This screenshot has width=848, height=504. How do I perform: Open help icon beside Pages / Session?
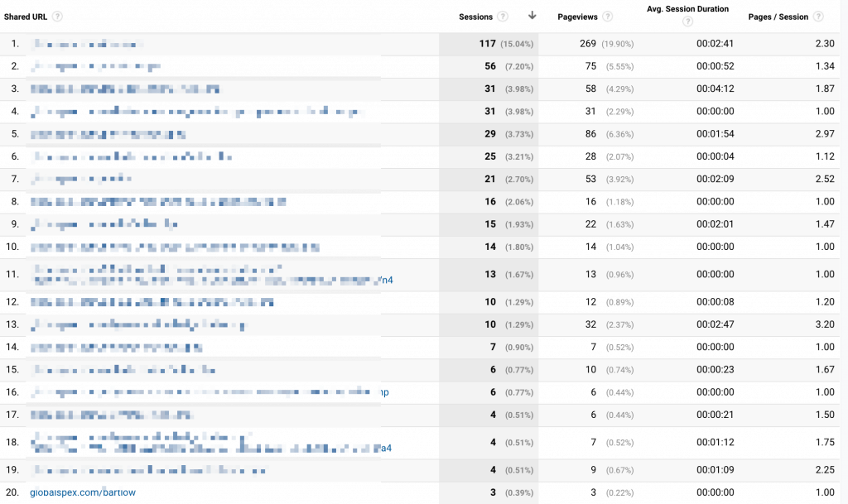pos(818,17)
